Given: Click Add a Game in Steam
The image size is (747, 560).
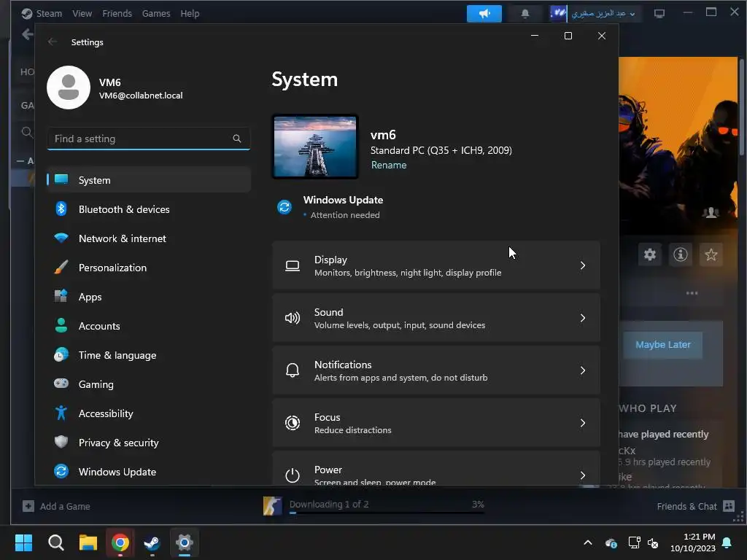Looking at the screenshot, I should pos(56,506).
